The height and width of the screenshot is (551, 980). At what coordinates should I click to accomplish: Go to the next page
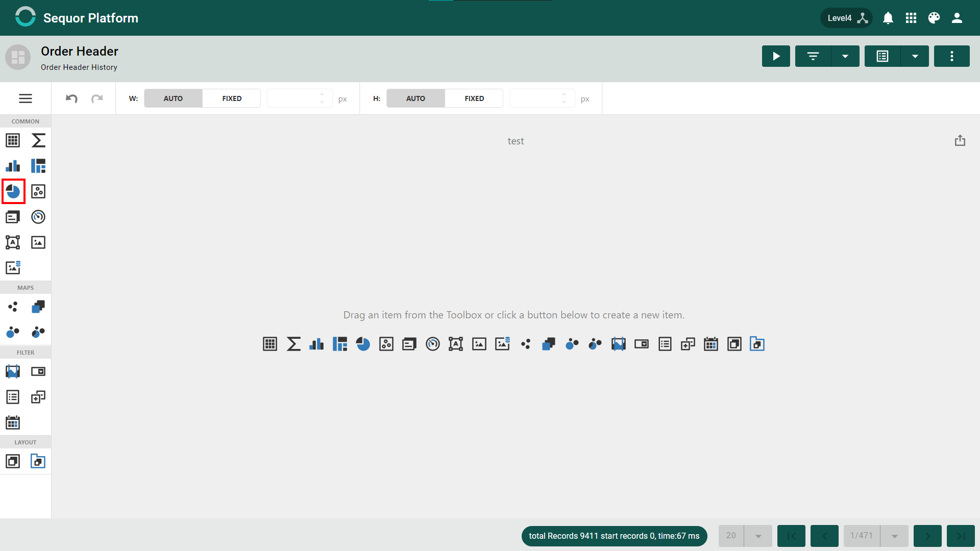tap(927, 536)
